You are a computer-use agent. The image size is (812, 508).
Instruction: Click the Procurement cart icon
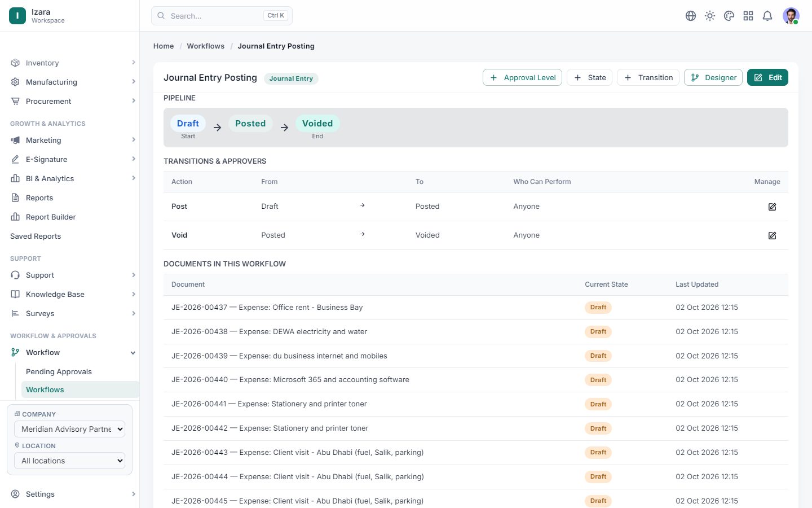pyautogui.click(x=15, y=101)
